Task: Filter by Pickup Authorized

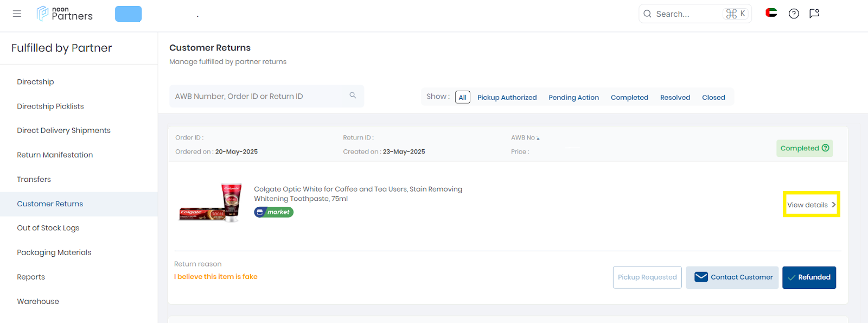Action: [507, 98]
